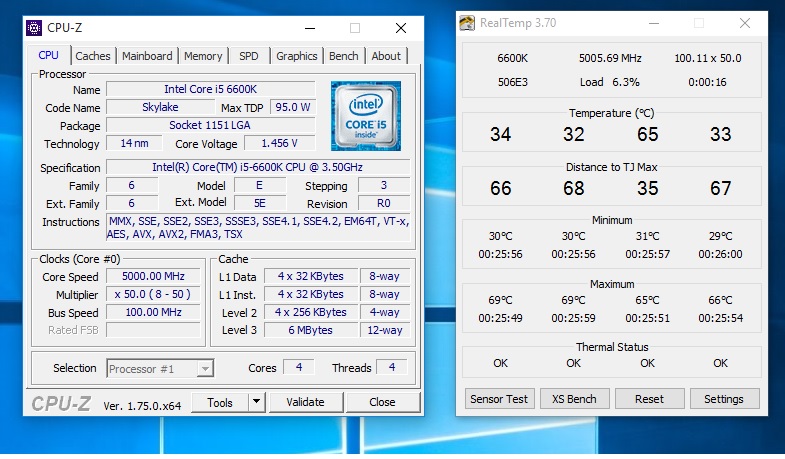The width and height of the screenshot is (785, 459).
Task: Switch to the Bench tab
Action: click(343, 56)
